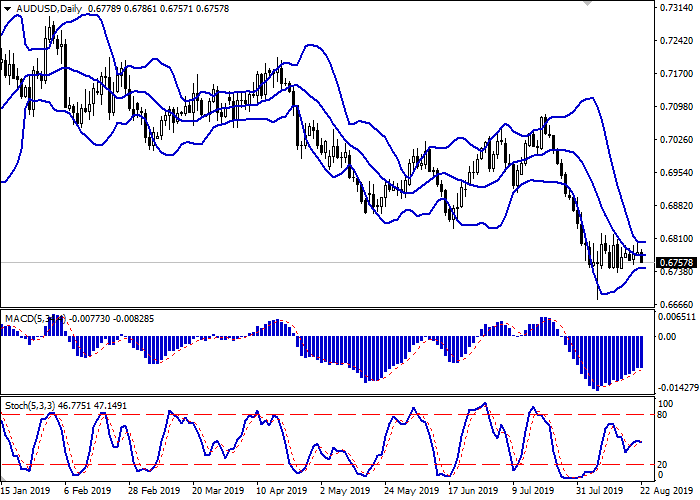700x500 pixels.
Task: Click the 0.73140 price axis label
Action: 673,8
